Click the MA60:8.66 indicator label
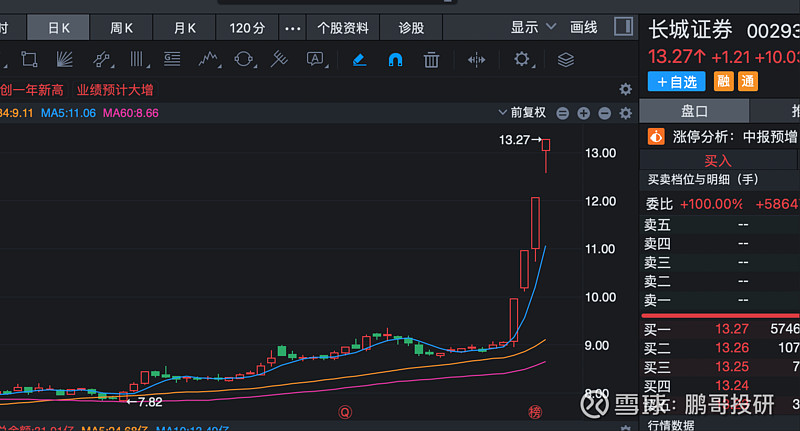Image resolution: width=800 pixels, height=431 pixels. (131, 113)
